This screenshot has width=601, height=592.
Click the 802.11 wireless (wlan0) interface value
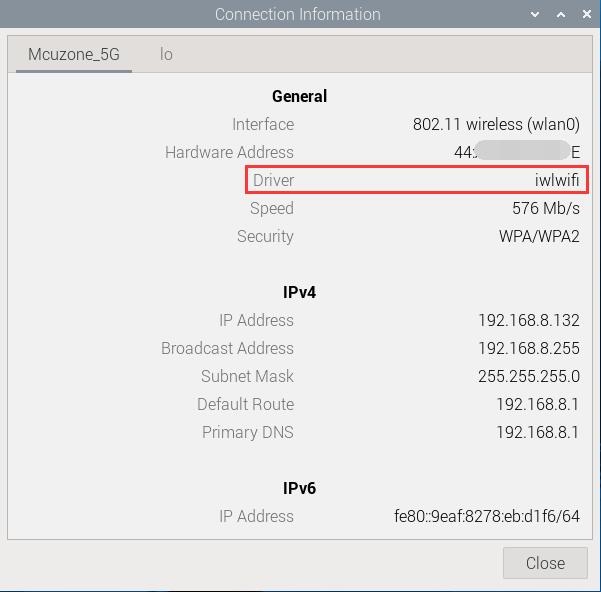click(x=496, y=124)
